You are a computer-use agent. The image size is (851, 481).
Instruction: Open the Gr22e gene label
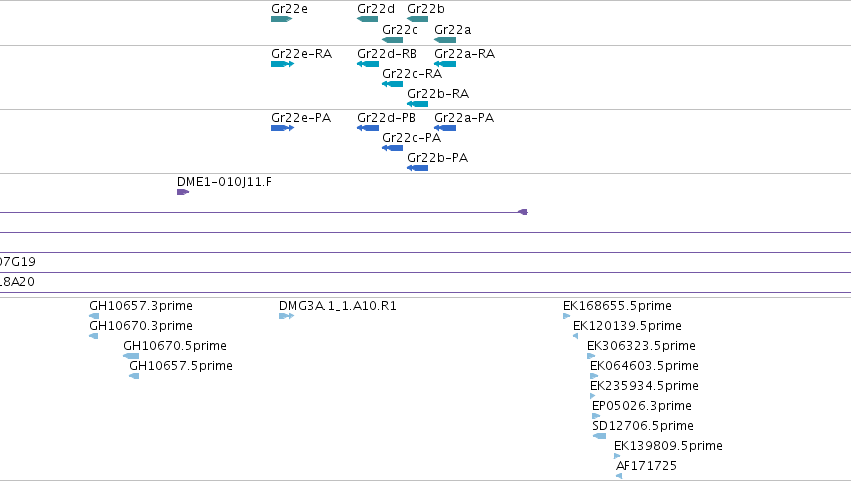[x=289, y=9]
